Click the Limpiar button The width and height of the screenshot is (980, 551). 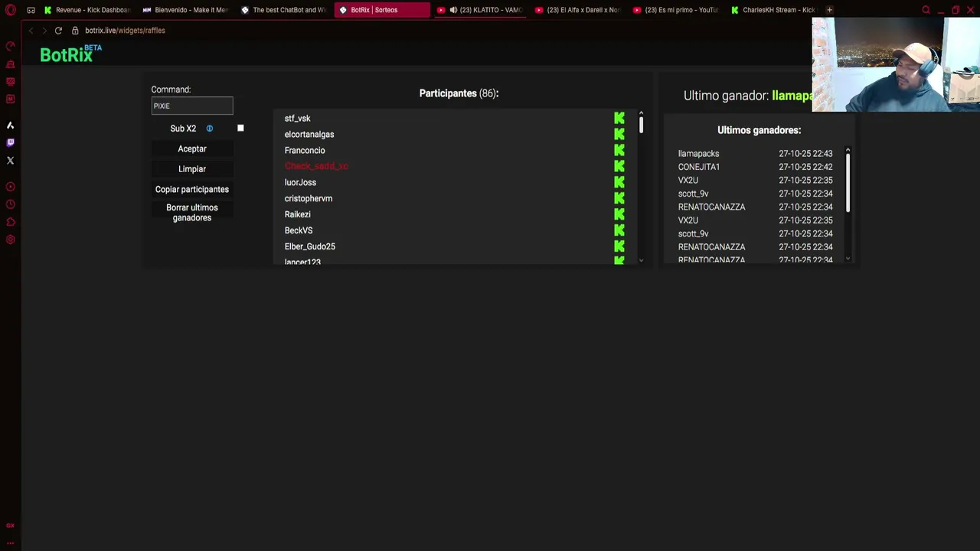pyautogui.click(x=192, y=169)
